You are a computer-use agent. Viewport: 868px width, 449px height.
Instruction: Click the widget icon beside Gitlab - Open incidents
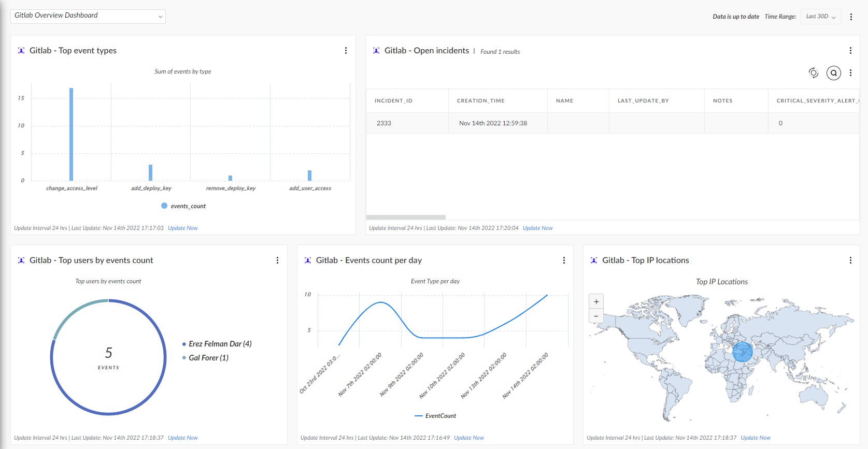pyautogui.click(x=376, y=51)
